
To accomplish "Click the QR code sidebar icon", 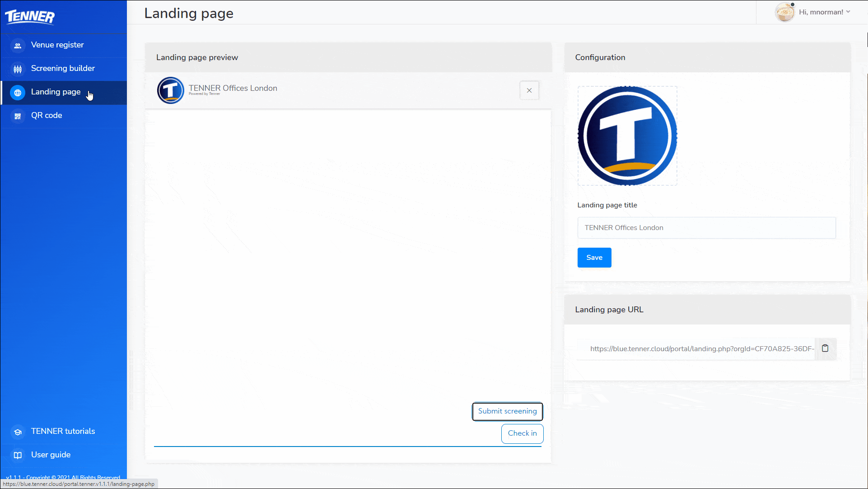I will [x=18, y=116].
